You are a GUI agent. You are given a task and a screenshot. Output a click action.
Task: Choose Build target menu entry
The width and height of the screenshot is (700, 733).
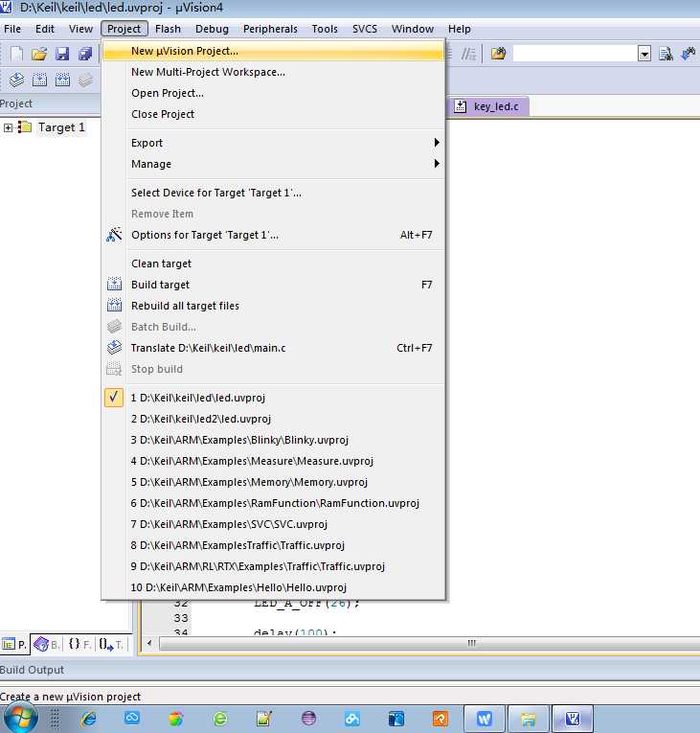pyautogui.click(x=273, y=285)
